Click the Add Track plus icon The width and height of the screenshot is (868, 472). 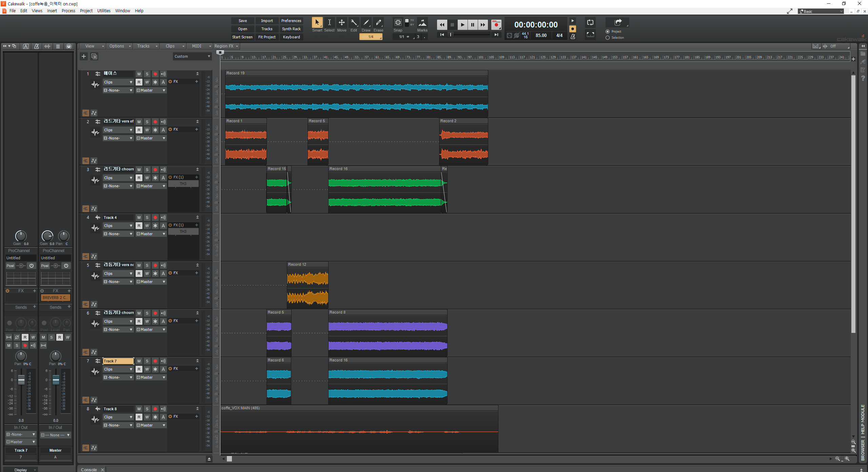(x=84, y=56)
